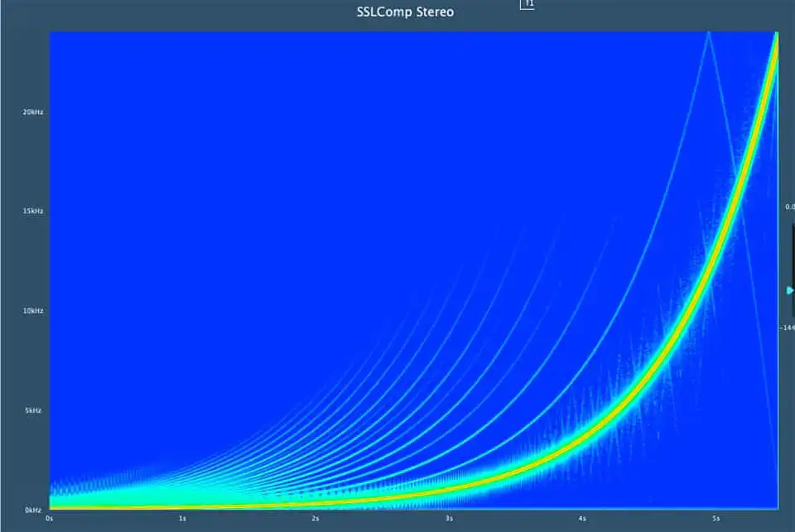
Task: Select the -144 level range value
Action: [x=787, y=328]
